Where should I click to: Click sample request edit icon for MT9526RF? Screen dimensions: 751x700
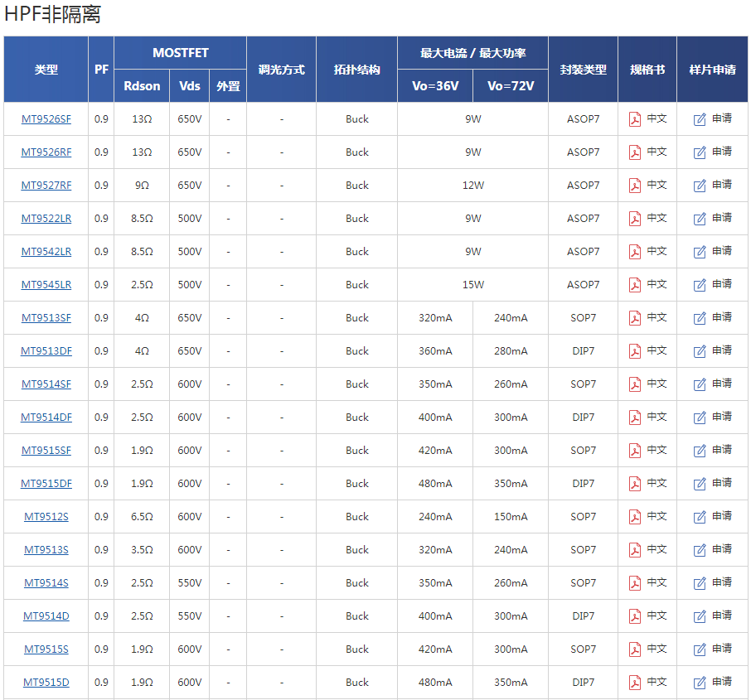point(700,152)
